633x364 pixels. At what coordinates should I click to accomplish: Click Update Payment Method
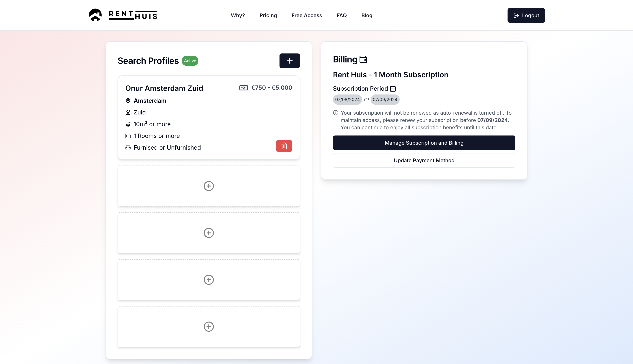click(x=424, y=160)
